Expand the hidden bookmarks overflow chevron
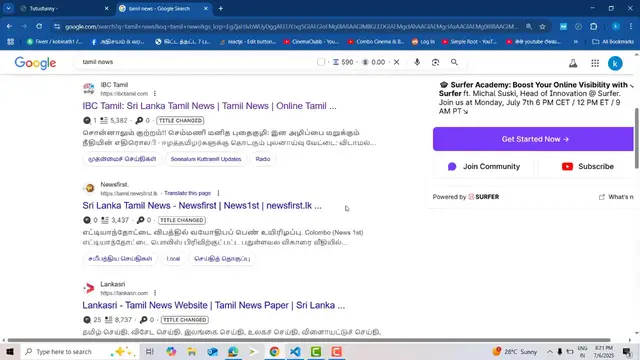640x360 pixels. (576, 42)
